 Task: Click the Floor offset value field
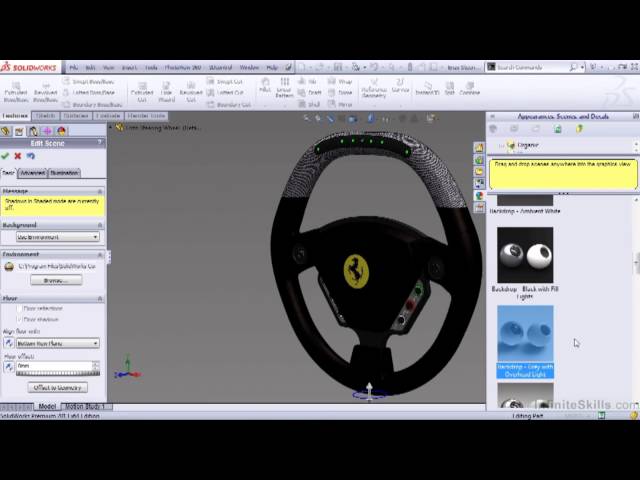pyautogui.click(x=54, y=366)
